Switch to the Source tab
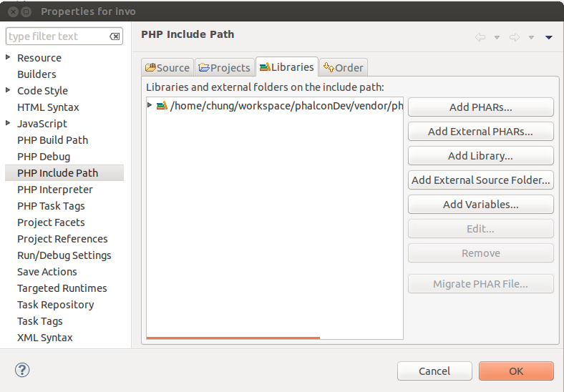 (167, 68)
